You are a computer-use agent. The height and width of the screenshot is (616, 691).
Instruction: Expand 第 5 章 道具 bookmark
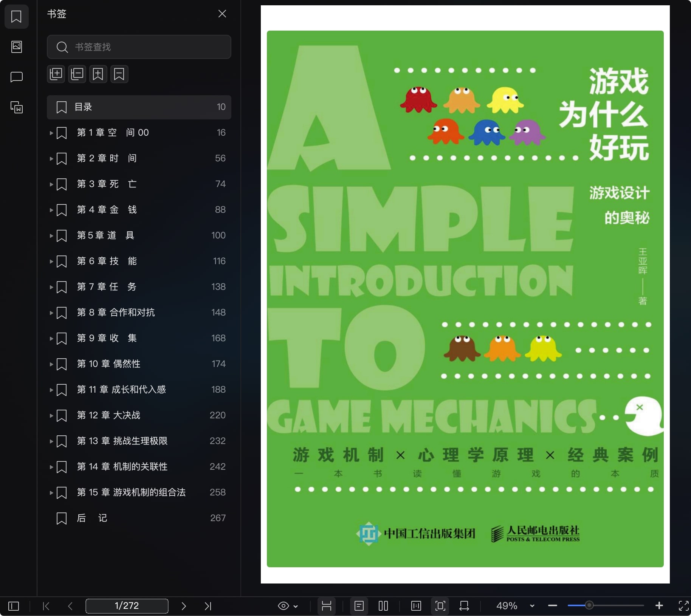[51, 236]
